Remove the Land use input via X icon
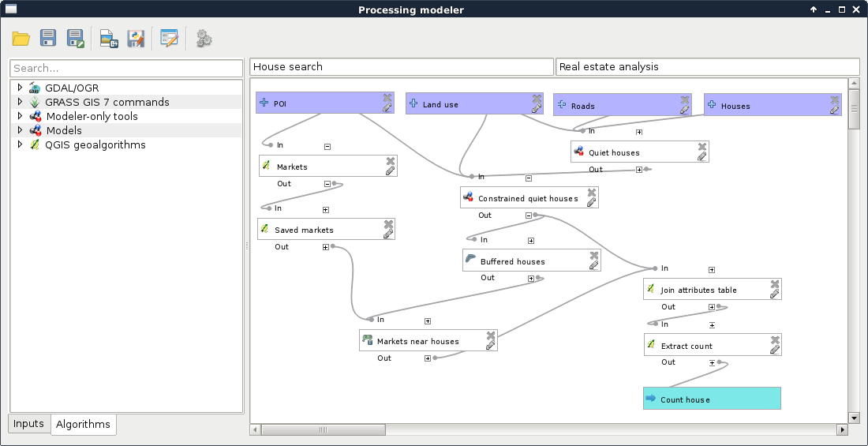Image resolution: width=868 pixels, height=446 pixels. 537,99
